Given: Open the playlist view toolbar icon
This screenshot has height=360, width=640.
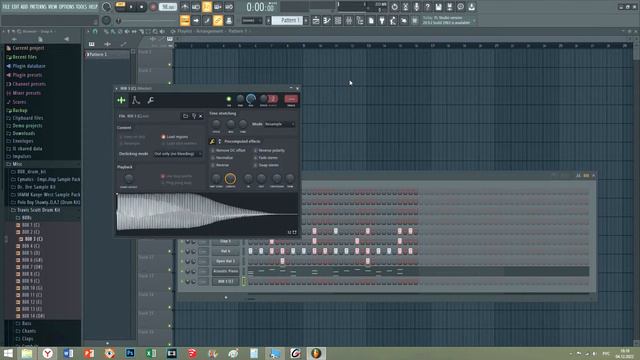Looking at the screenshot, I should coord(316,20).
